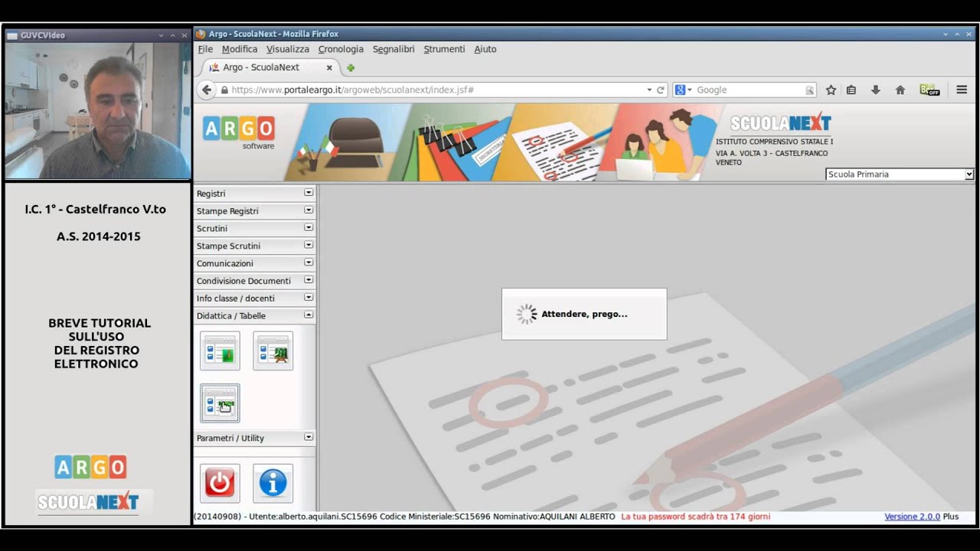Go to the Firefox home page icon
The width and height of the screenshot is (980, 551).
[900, 90]
